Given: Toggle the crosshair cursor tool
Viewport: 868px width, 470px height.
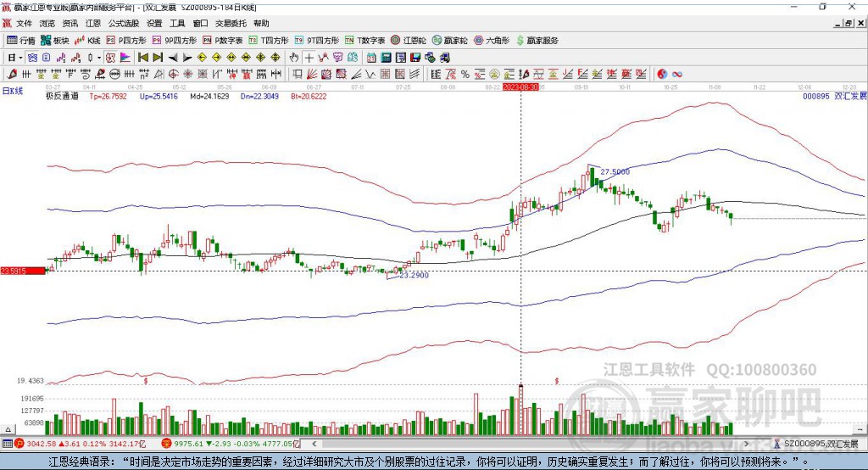Looking at the screenshot, I should [x=309, y=58].
